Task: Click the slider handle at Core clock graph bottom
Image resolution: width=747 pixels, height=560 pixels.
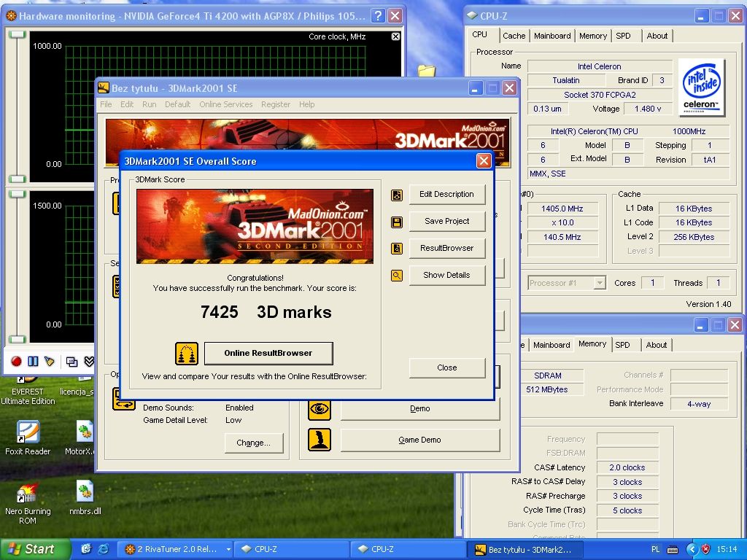Action: coord(18,179)
